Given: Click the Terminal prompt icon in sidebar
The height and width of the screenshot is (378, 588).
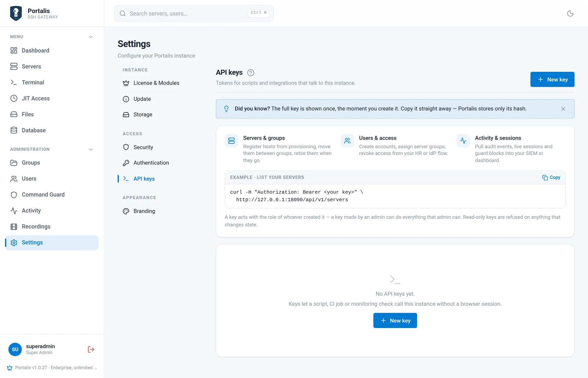Looking at the screenshot, I should [x=14, y=82].
